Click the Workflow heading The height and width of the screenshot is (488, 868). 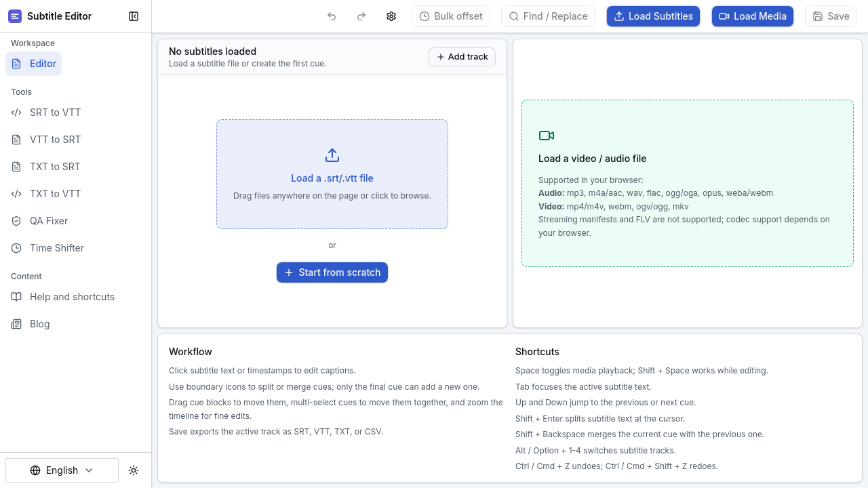tap(191, 352)
